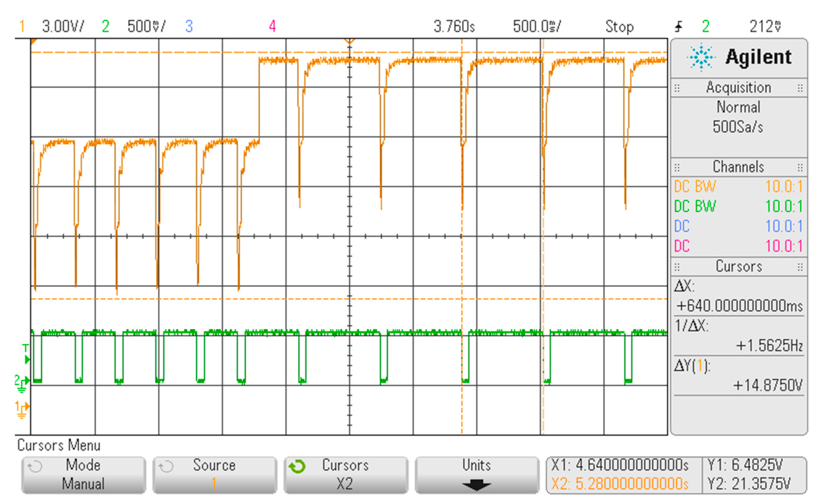This screenshot has width=820, height=504.
Task: Click the trigger source channel 2 indicator
Action: click(x=706, y=26)
